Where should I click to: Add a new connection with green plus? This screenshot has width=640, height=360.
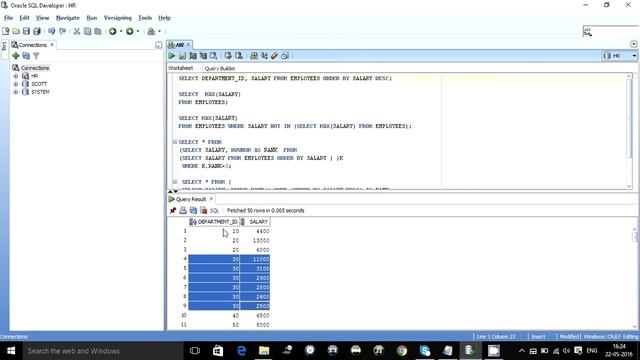[16, 56]
